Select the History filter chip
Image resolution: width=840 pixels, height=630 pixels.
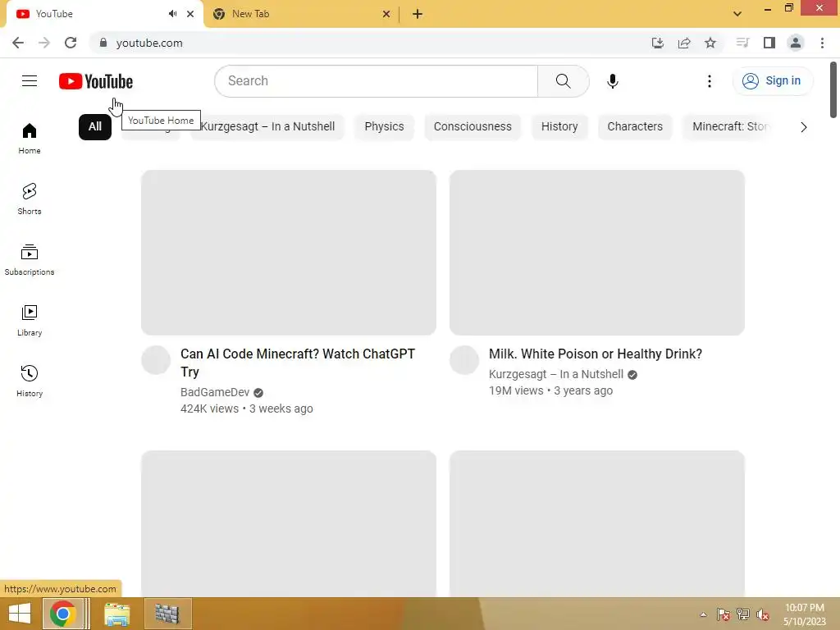(x=559, y=127)
